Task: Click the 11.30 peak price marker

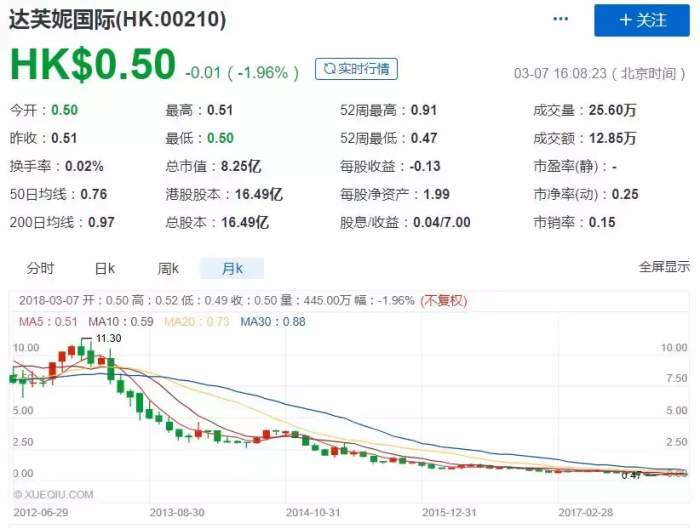Action: tap(108, 338)
